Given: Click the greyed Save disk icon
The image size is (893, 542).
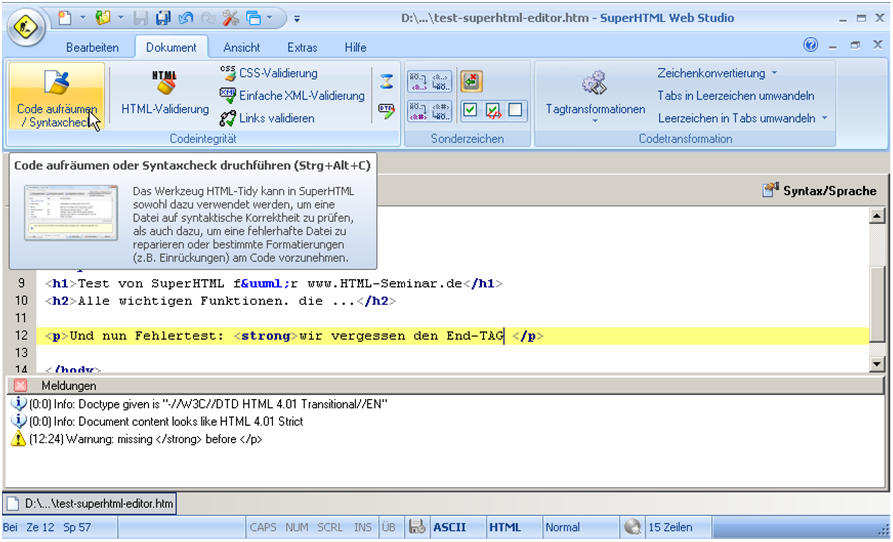Looking at the screenshot, I should click(141, 18).
